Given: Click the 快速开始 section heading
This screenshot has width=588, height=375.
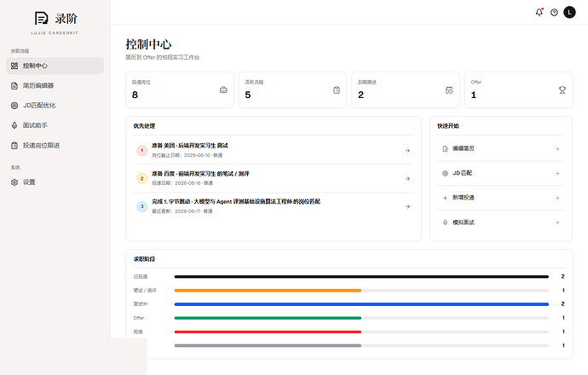Looking at the screenshot, I should pyautogui.click(x=448, y=126).
